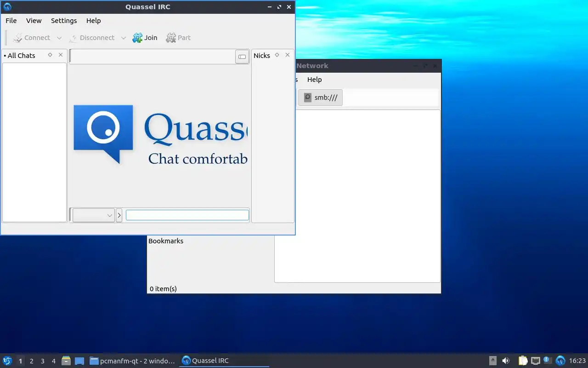The image size is (588, 368).
Task: Click the Join channel icon
Action: pyautogui.click(x=137, y=38)
